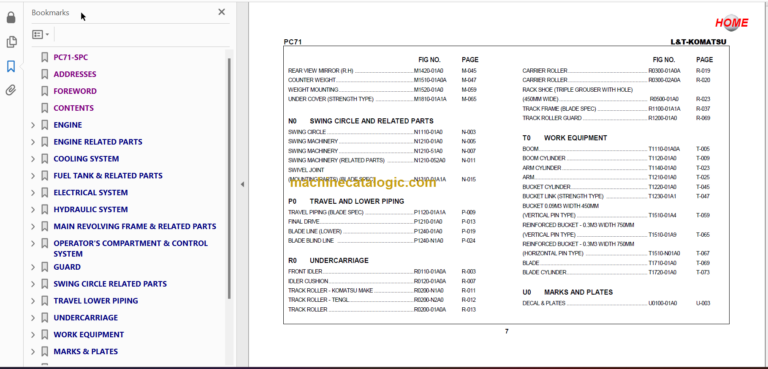
Task: Open the security lock panel icon
Action: (11, 18)
